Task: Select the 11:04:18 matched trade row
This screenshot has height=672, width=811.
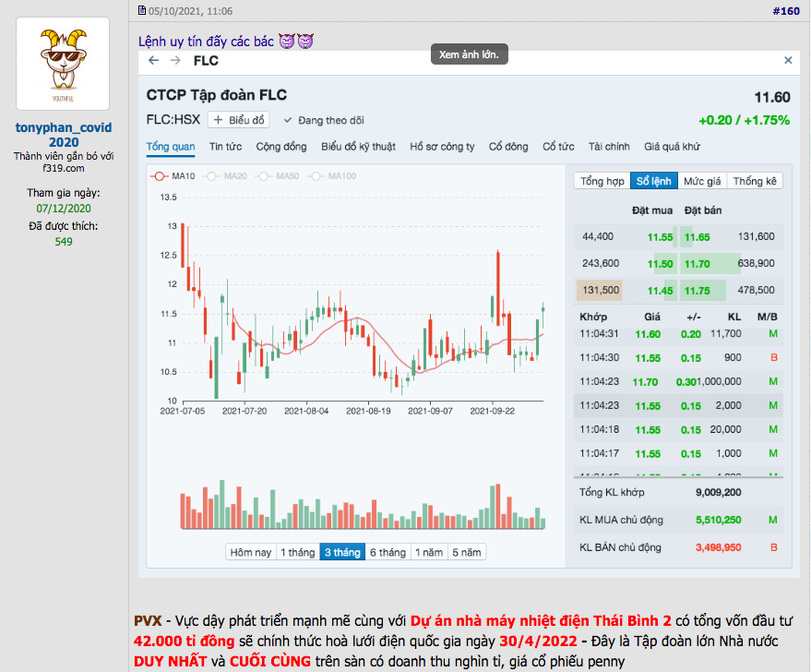Action: [x=678, y=429]
